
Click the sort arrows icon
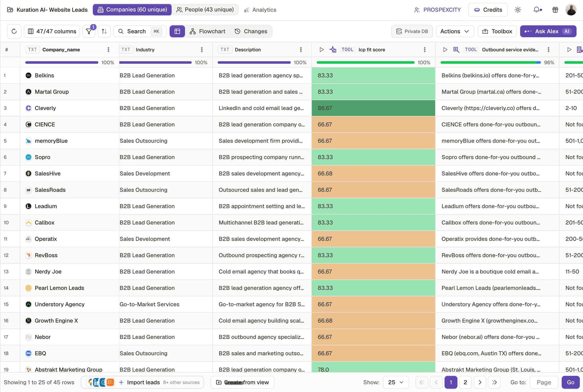click(x=104, y=31)
